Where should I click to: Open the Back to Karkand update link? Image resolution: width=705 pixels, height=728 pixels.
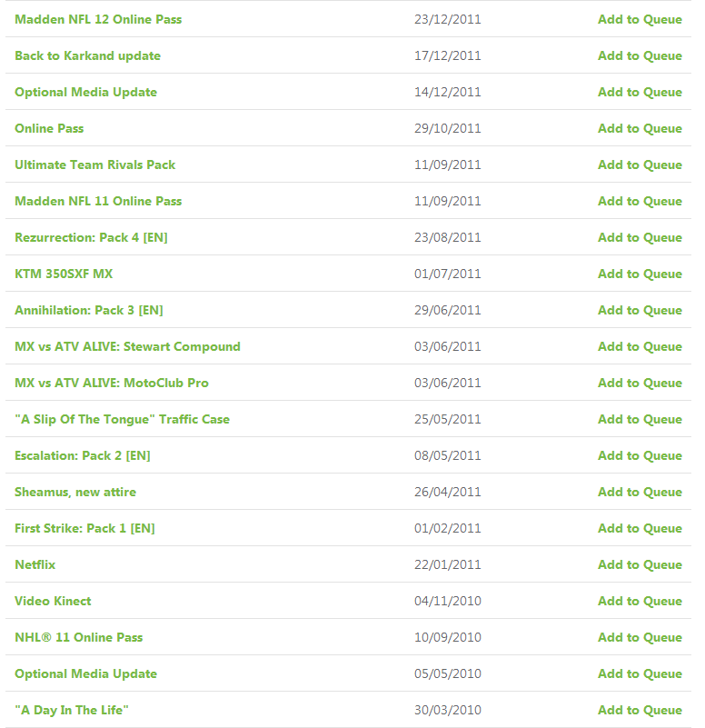coord(88,55)
